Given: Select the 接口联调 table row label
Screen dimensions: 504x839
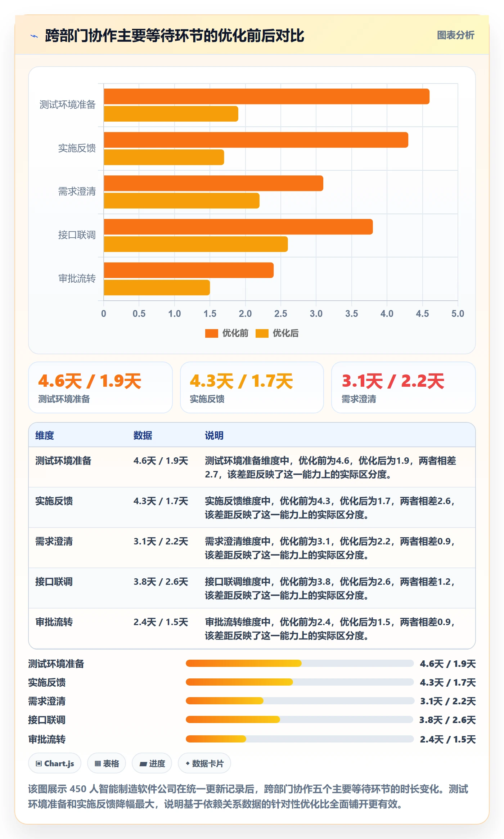Looking at the screenshot, I should [54, 582].
